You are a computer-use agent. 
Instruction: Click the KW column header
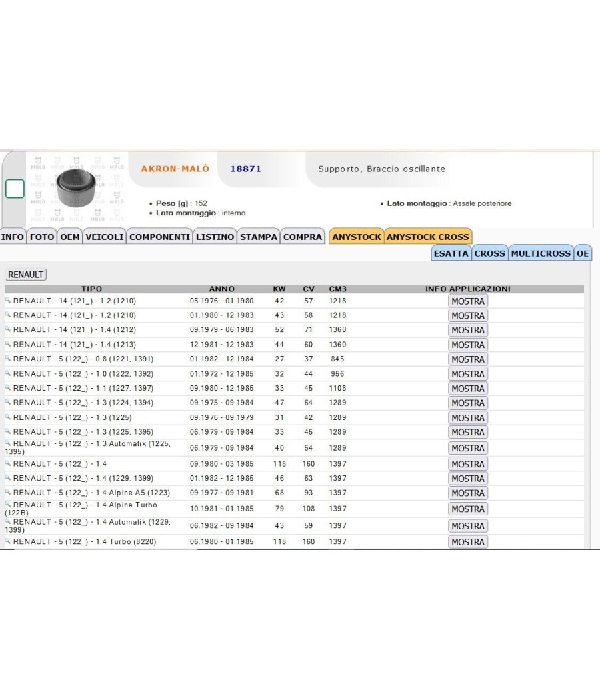(279, 289)
